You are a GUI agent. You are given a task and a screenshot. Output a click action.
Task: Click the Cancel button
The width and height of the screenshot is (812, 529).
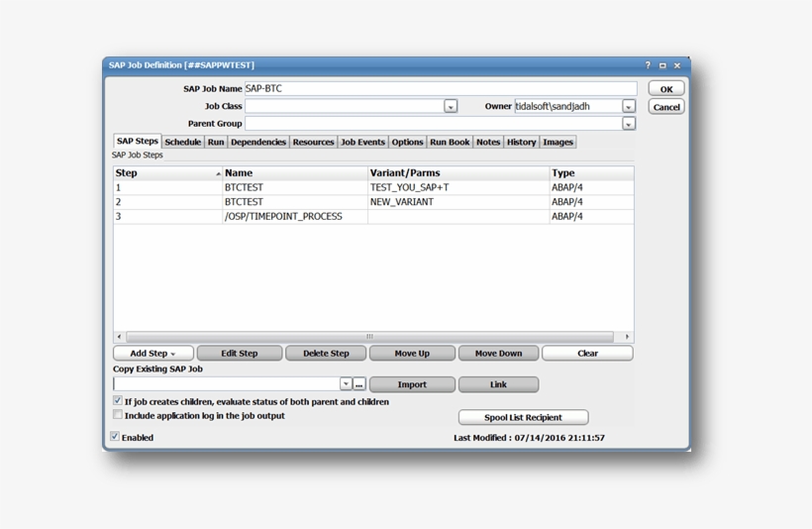(666, 107)
